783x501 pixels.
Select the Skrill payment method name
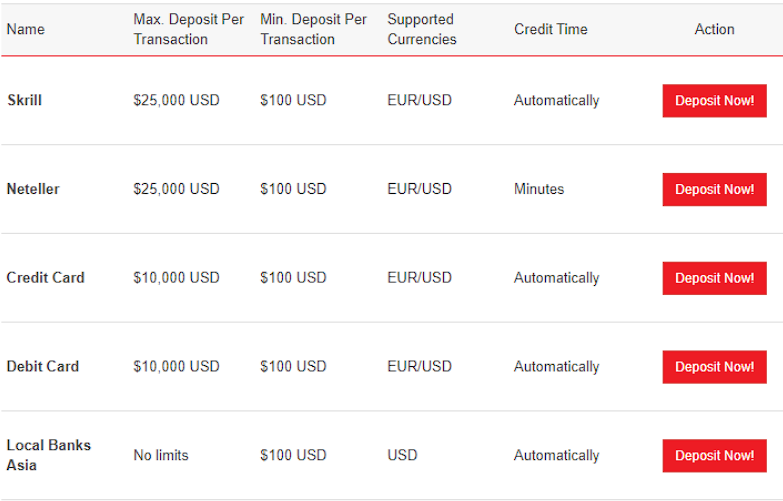[x=24, y=100]
